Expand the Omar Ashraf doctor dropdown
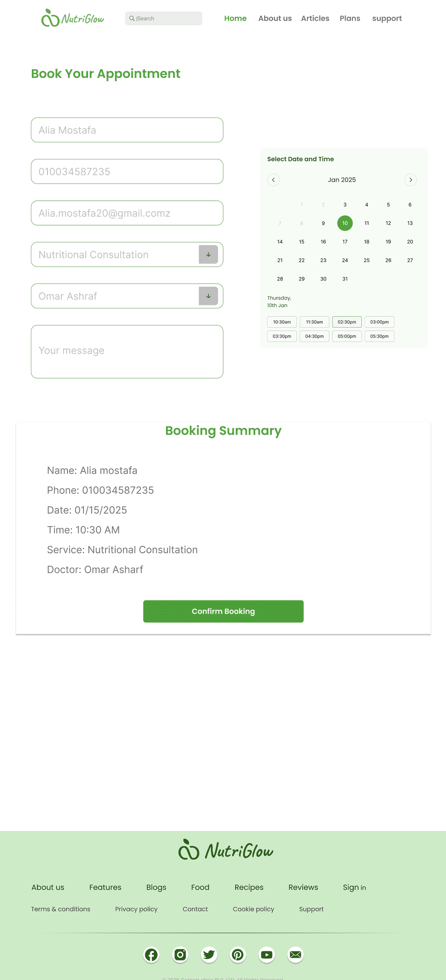 208,296
